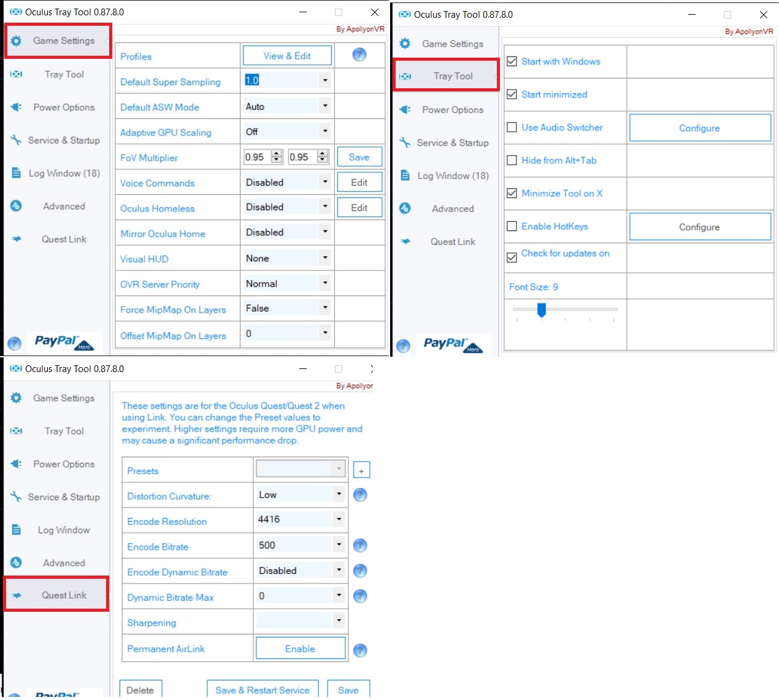Image resolution: width=779 pixels, height=700 pixels.
Task: Open Distortion Curvature dropdown
Action: [339, 494]
